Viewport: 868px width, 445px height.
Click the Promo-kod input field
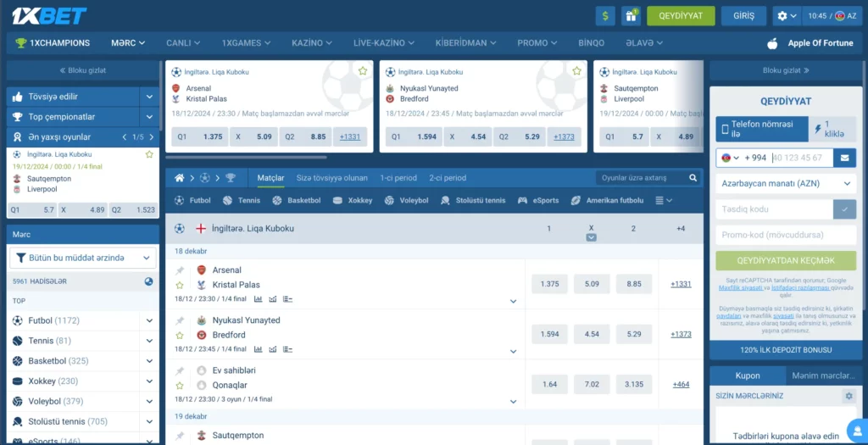click(785, 235)
